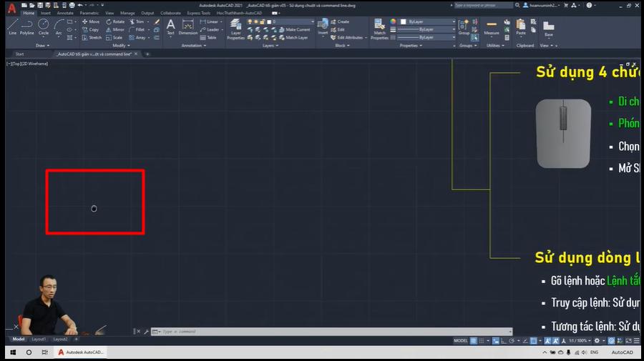
Task: Click Make Current layer button
Action: (294, 29)
